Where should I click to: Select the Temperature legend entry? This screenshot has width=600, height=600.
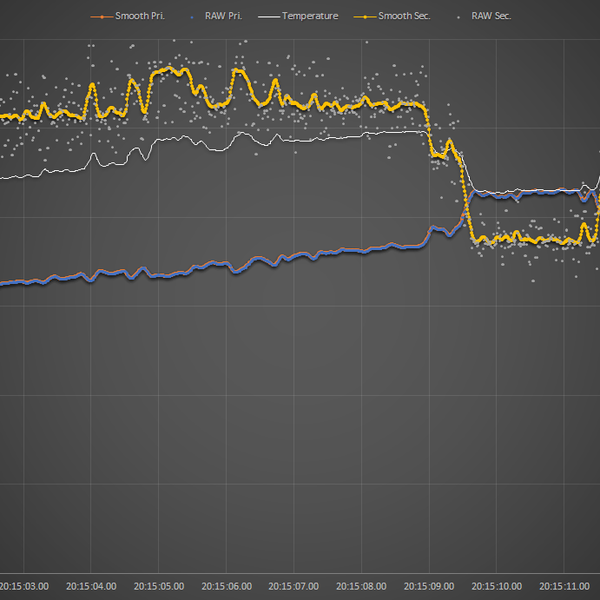(298, 16)
